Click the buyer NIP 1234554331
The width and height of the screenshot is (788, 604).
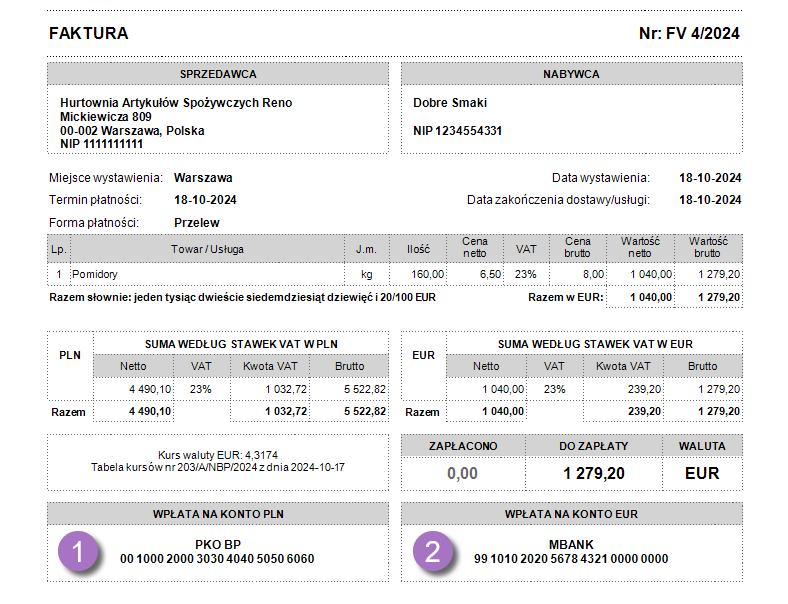(x=457, y=131)
